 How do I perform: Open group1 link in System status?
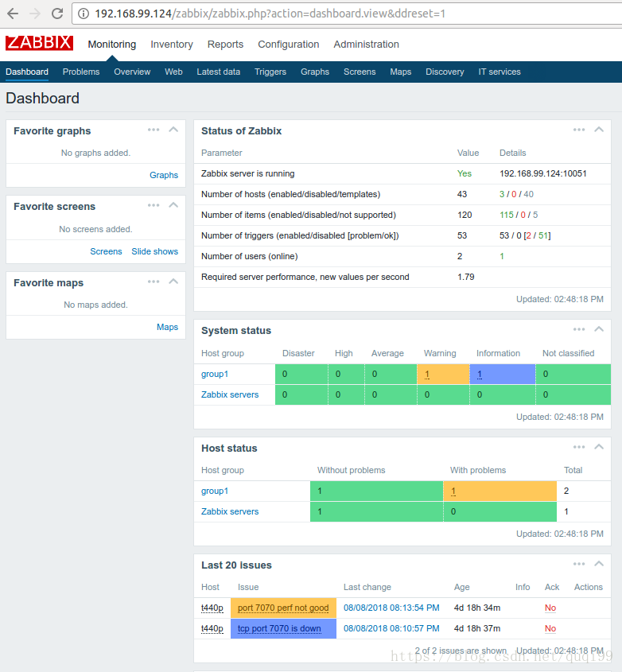(215, 374)
